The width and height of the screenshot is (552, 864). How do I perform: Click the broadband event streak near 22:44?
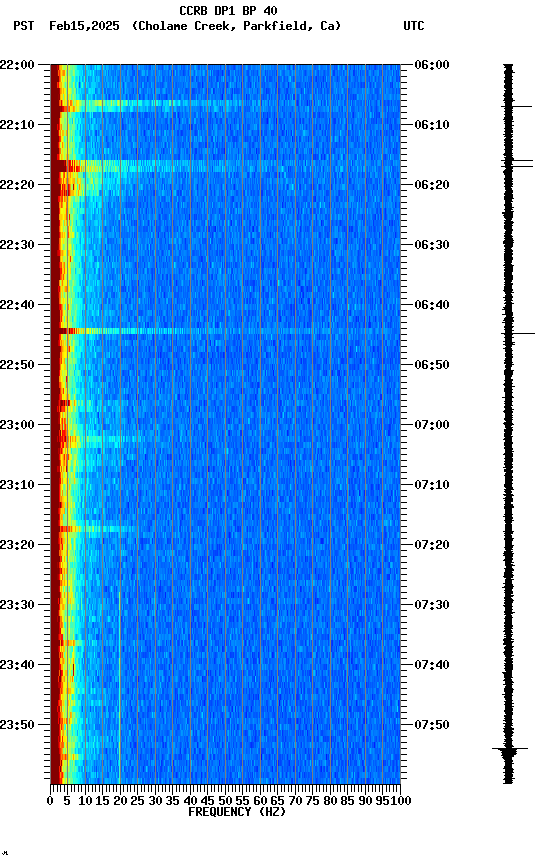point(225,331)
